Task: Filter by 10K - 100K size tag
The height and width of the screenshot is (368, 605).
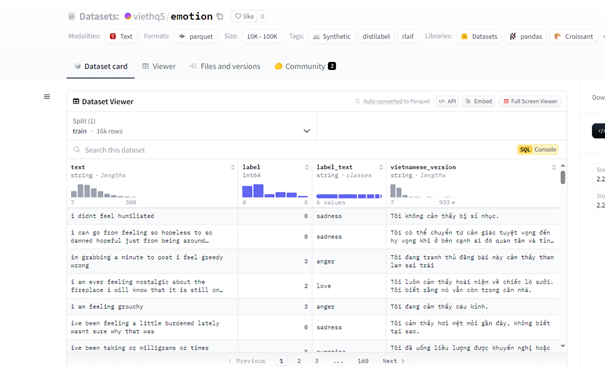Action: click(262, 36)
